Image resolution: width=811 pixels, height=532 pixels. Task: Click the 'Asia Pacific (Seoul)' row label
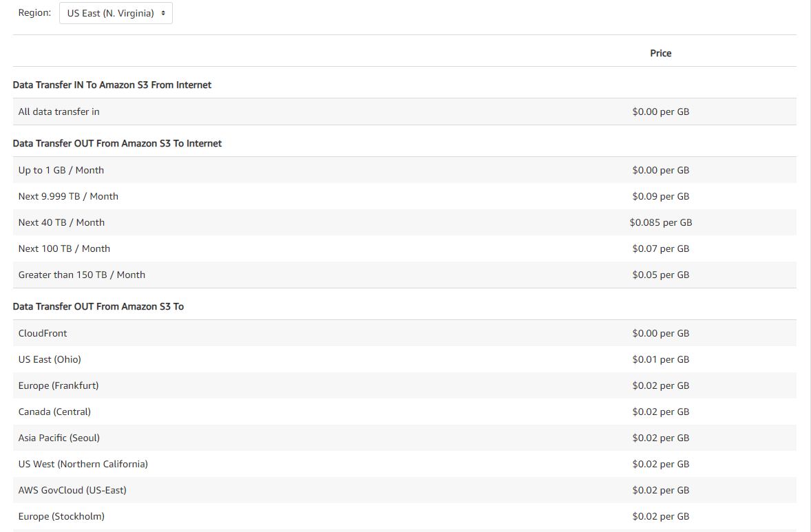pyautogui.click(x=59, y=438)
